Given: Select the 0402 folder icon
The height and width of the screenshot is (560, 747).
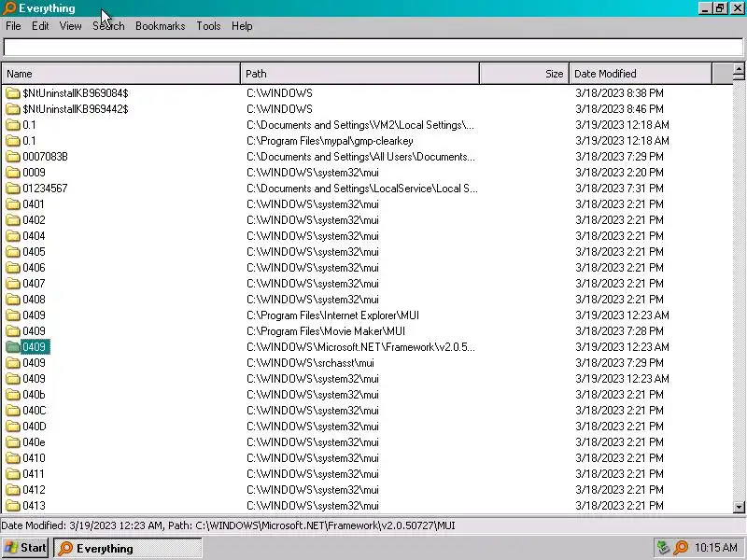Looking at the screenshot, I should (13, 220).
